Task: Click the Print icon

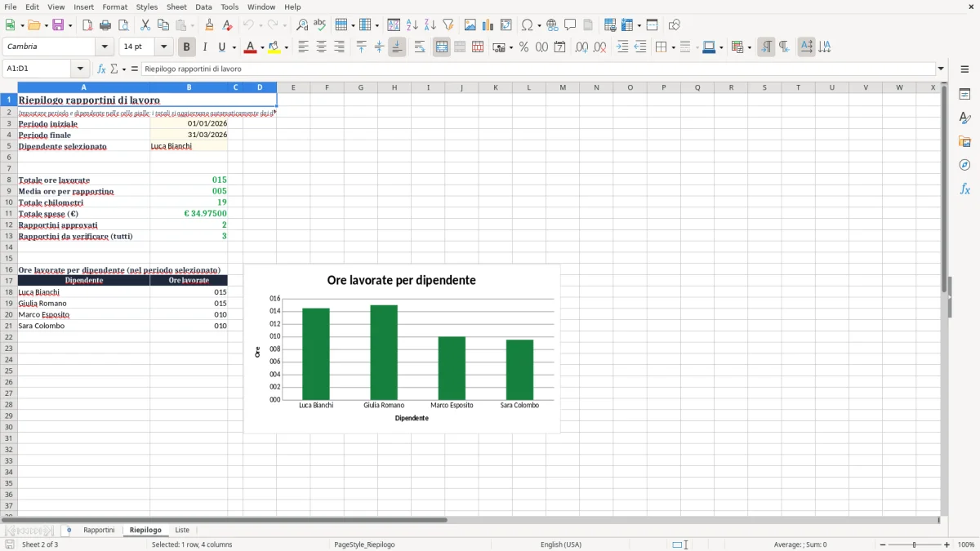Action: 105,25
